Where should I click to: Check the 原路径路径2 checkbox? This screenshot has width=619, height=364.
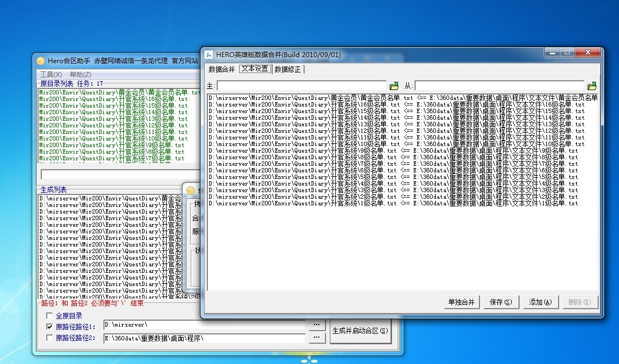point(50,338)
